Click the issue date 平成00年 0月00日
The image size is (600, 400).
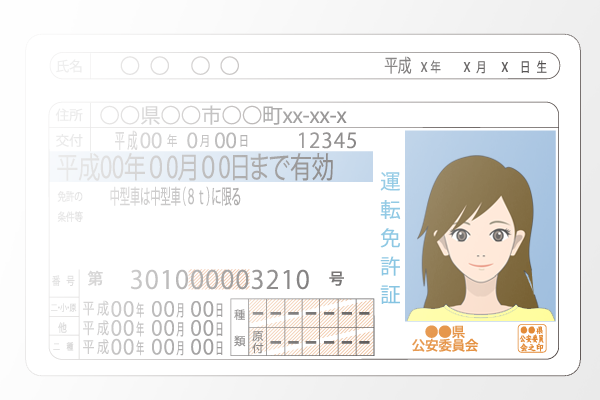coord(180,140)
